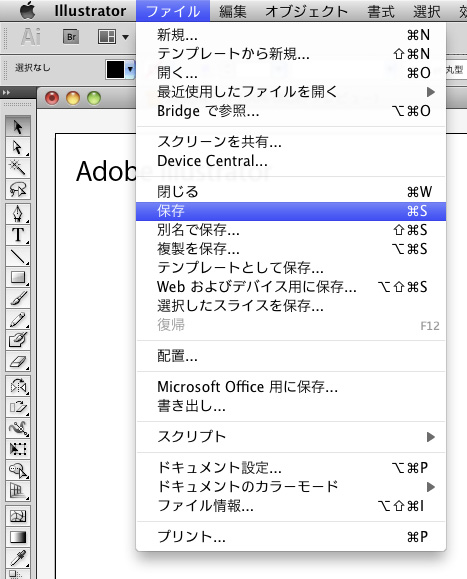Select the Free Transform tool

point(18,449)
